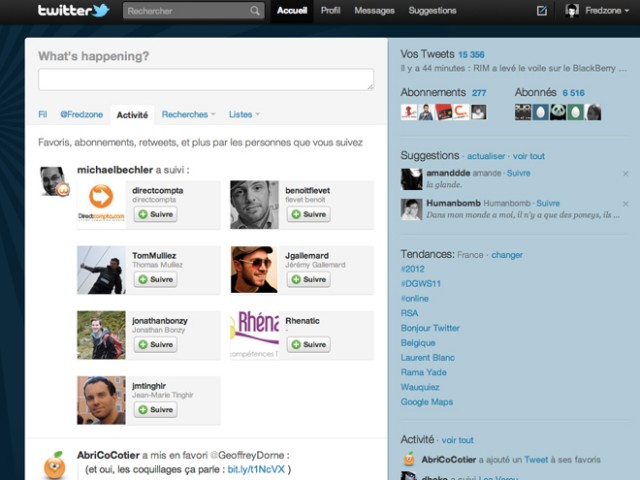Click Jgallemard profile photo
The image size is (640, 480).
[254, 270]
